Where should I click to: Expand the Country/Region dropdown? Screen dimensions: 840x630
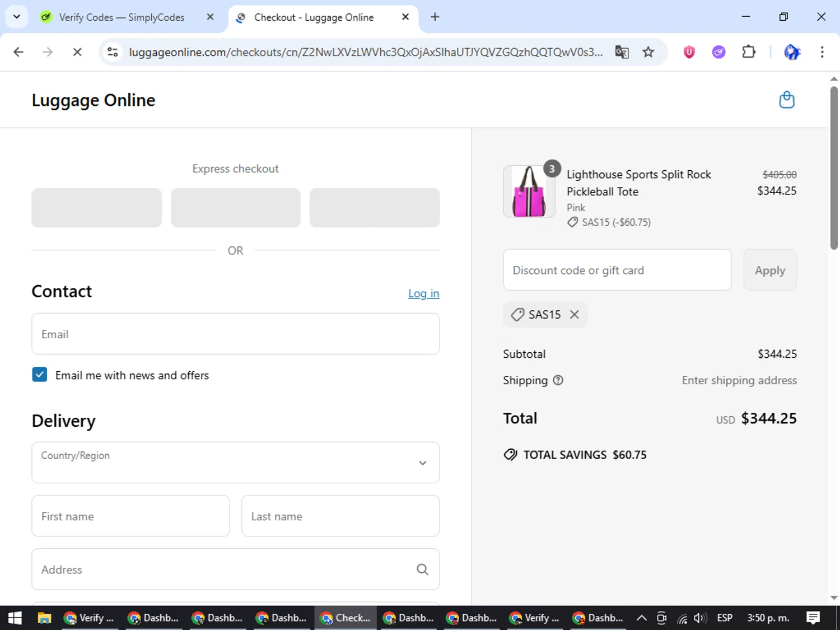point(236,463)
